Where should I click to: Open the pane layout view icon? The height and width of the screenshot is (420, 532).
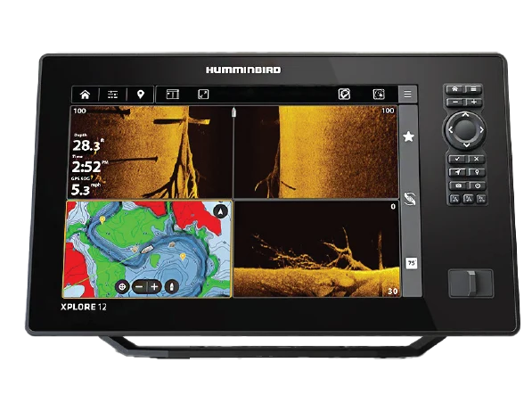[172, 94]
